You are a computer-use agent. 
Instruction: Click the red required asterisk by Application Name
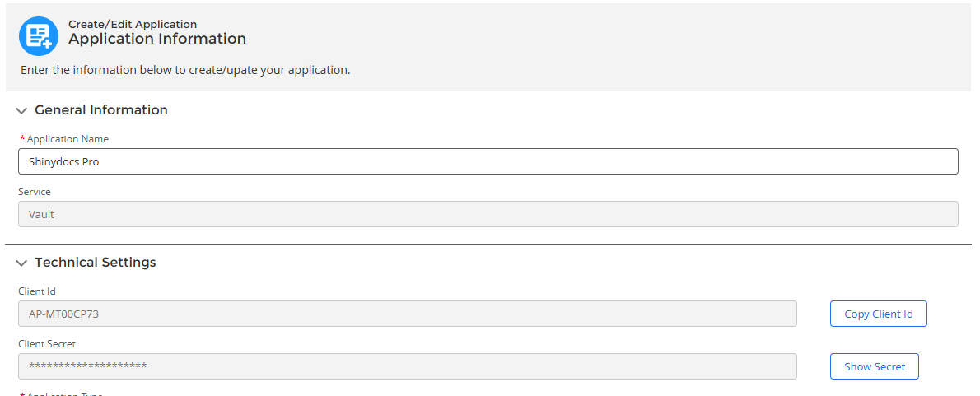pos(22,139)
